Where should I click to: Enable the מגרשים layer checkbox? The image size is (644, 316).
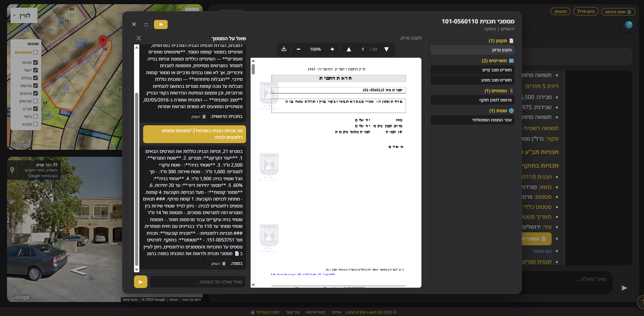tap(35, 101)
